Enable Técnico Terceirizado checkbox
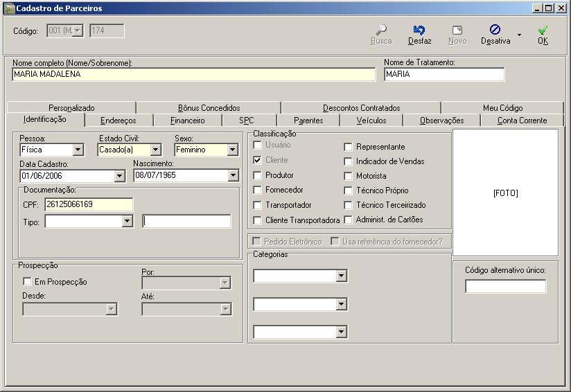This screenshot has width=571, height=392. tap(348, 205)
